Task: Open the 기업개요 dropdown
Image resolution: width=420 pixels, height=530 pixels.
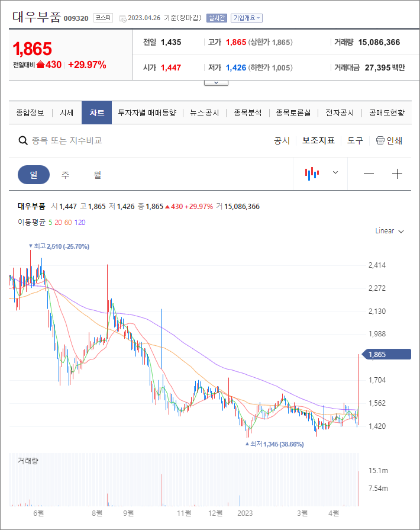Action: tap(247, 18)
